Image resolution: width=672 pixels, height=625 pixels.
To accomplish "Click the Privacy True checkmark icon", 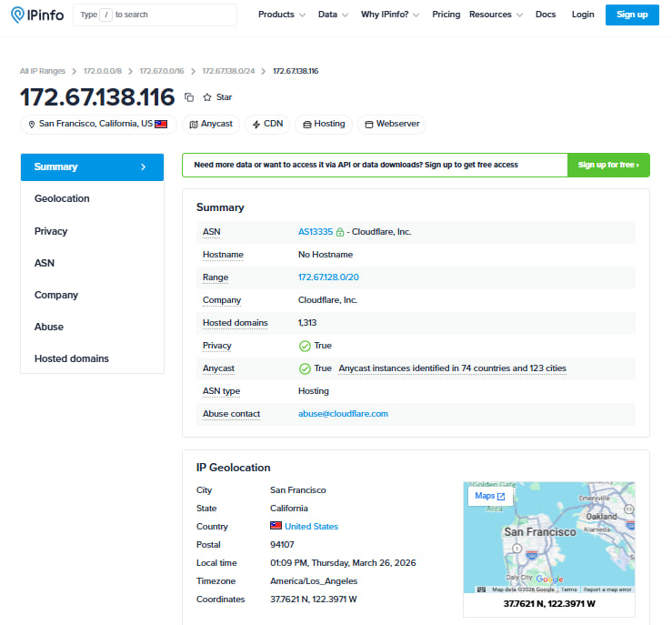I will tap(305, 346).
